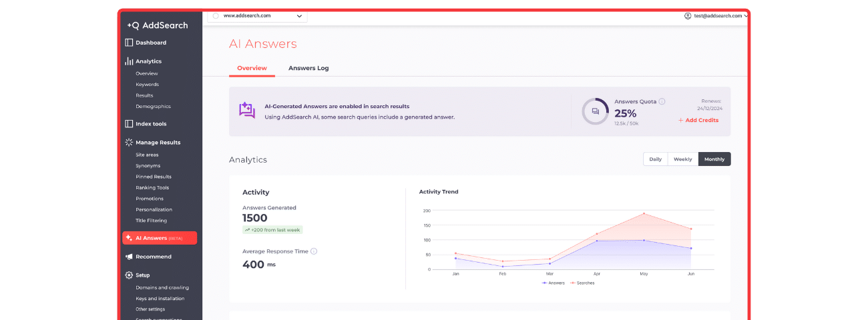This screenshot has width=868, height=320.
Task: Open the Setup section
Action: [x=142, y=275]
